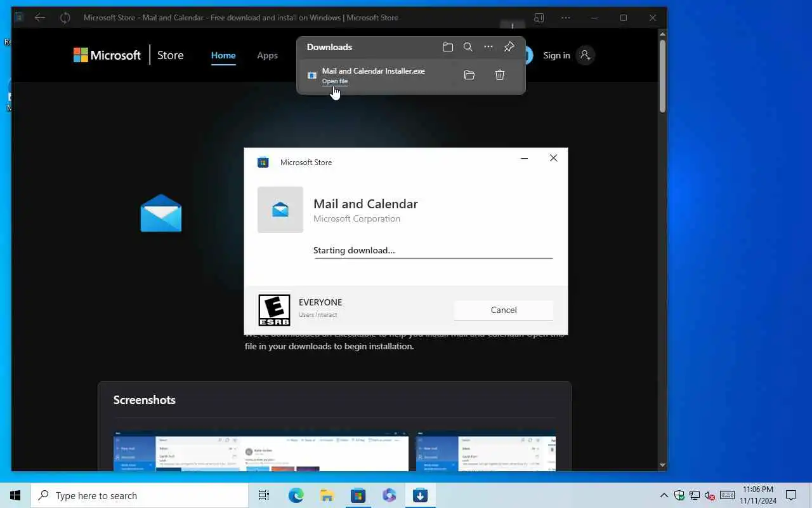Open the second screenshot thumbnail
This screenshot has height=508, width=812.
[x=486, y=451]
